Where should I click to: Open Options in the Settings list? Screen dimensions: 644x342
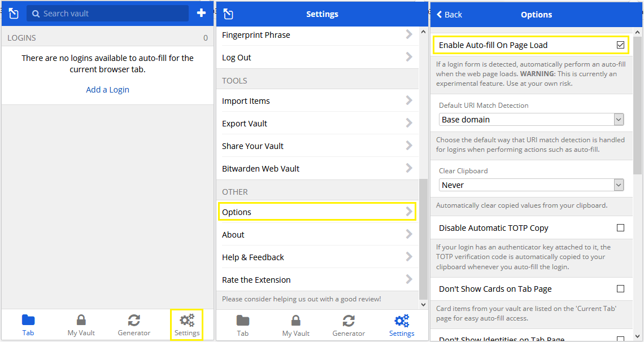click(x=317, y=212)
